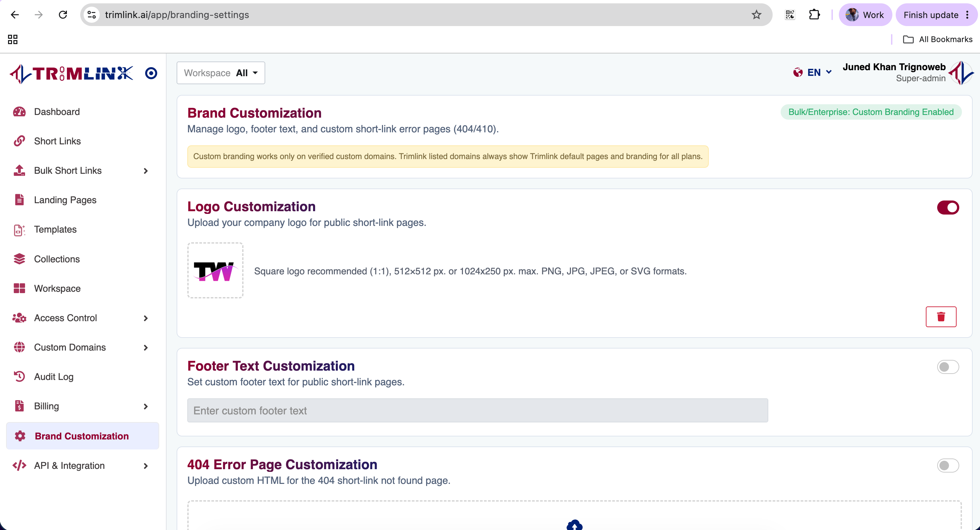Click the Templates code-file icon

[19, 229]
